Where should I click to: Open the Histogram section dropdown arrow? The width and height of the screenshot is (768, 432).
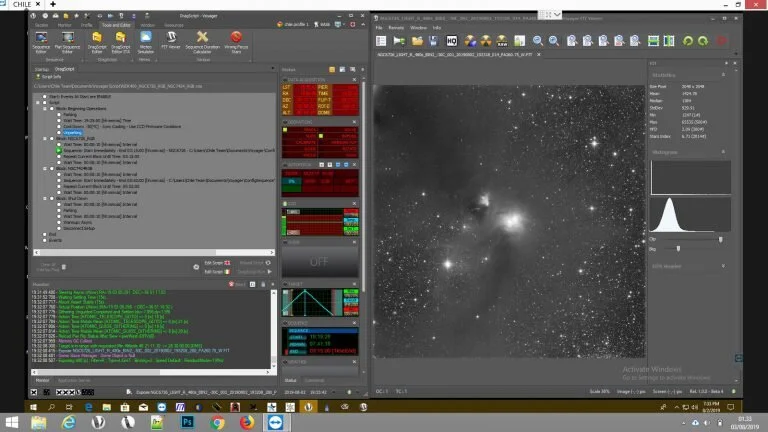[723, 152]
